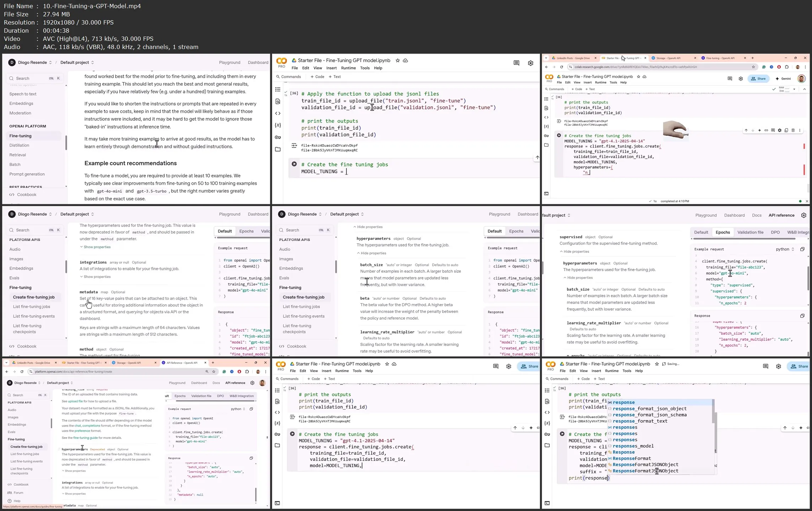
Task: Open Files folder icon in Gemini Colab window sidebar
Action: [546, 145]
